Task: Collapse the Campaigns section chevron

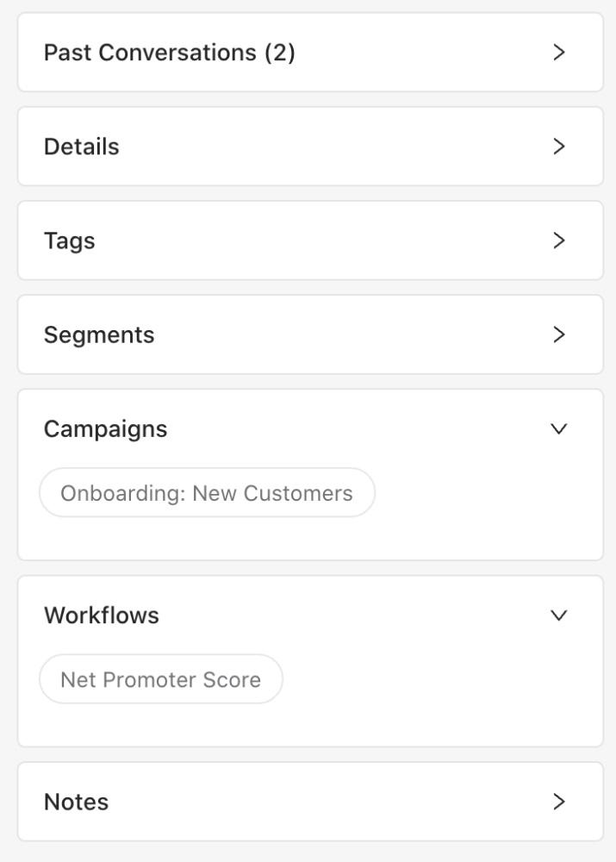Action: click(559, 428)
